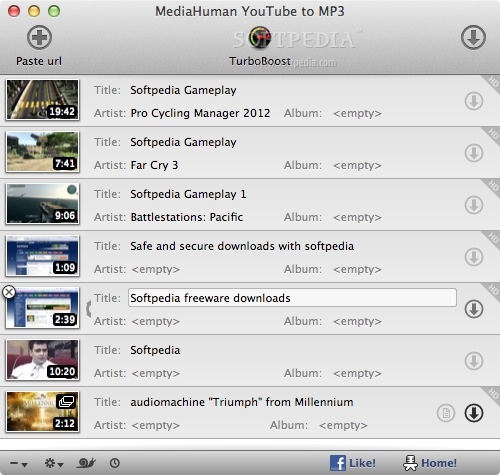Click the HD badge on audiomachine row

point(492,395)
